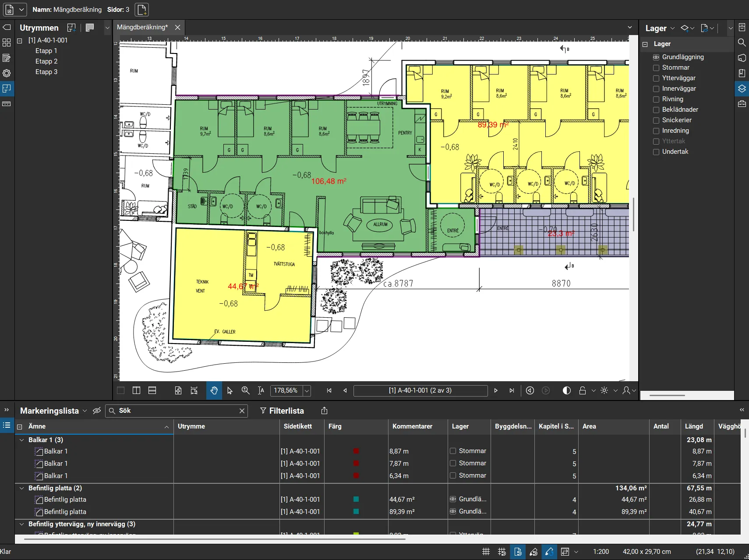Open the Markeringslista dropdown arrow

(x=85, y=411)
